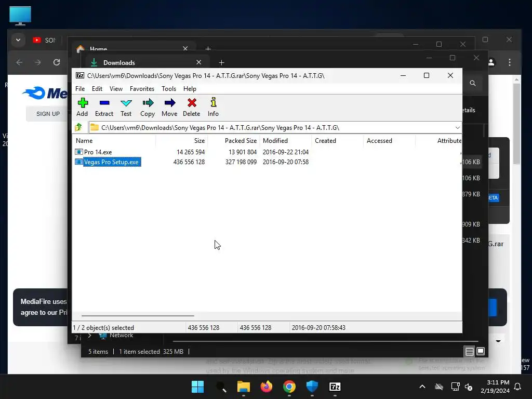Viewport: 532px width, 399px height.
Task: Open the Help menu
Action: (x=190, y=88)
